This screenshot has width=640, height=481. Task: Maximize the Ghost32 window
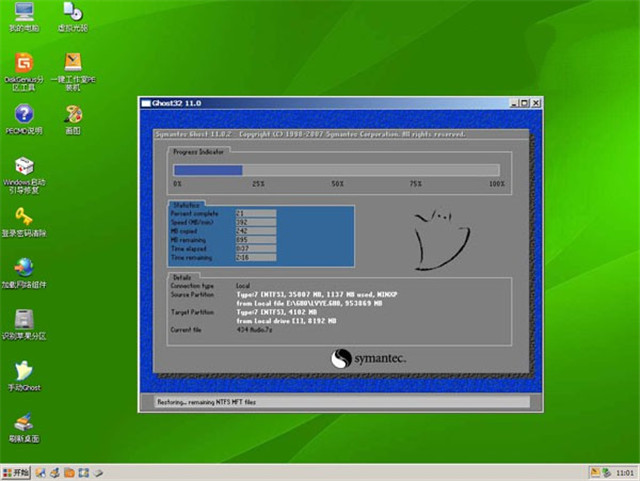523,103
